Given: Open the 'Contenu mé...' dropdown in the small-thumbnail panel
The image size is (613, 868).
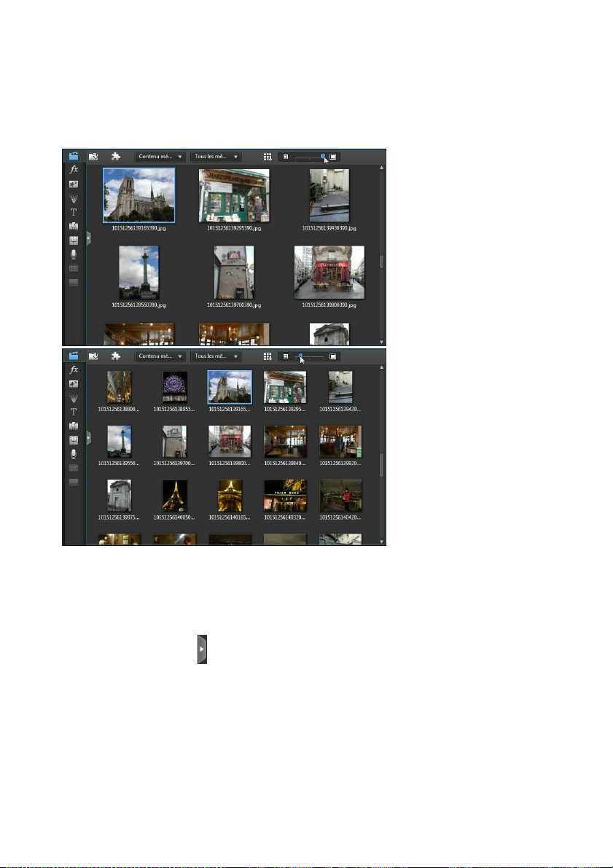Looking at the screenshot, I should pyautogui.click(x=160, y=356).
